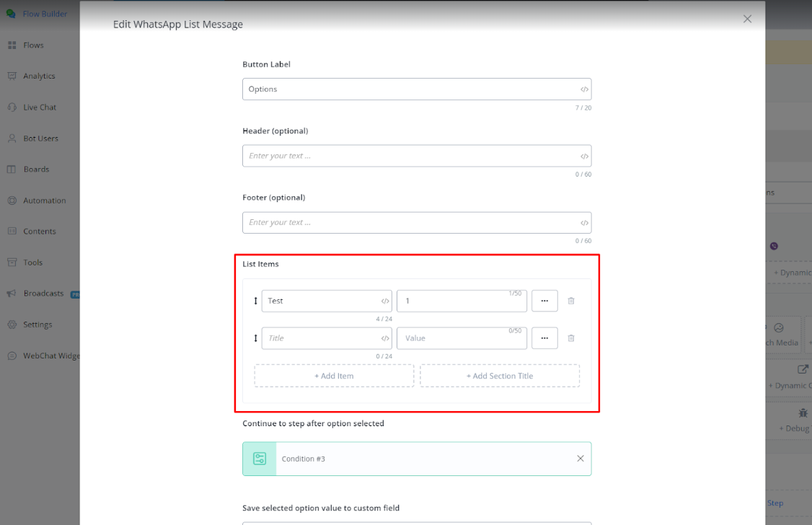
Task: Click the Add Section Title button
Action: 500,376
